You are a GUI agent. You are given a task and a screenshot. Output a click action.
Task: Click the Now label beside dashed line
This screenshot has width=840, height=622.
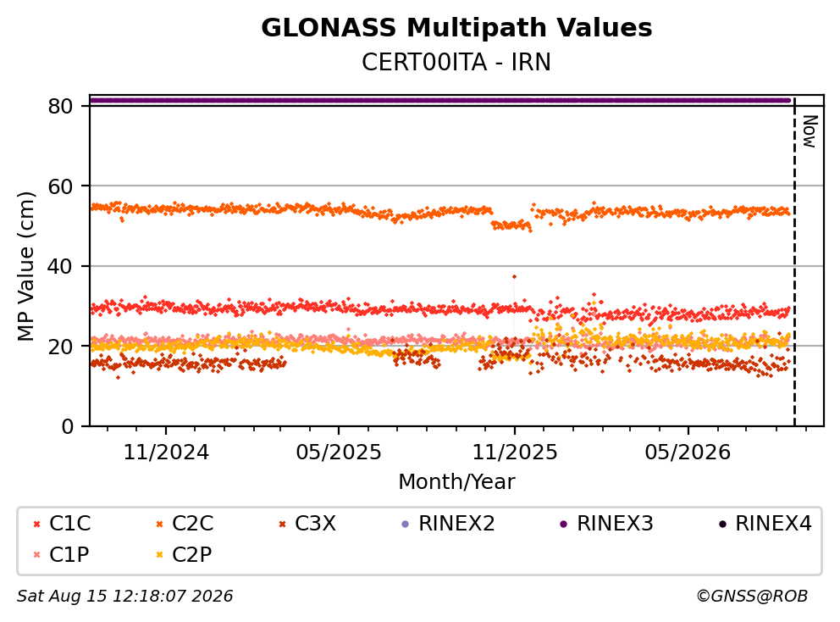point(810,131)
